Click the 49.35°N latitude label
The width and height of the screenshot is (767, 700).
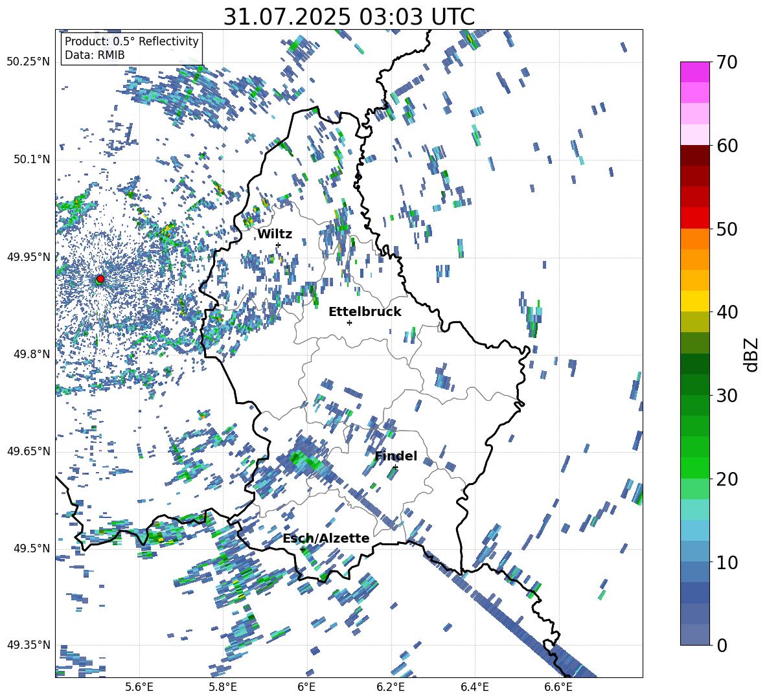point(28,645)
